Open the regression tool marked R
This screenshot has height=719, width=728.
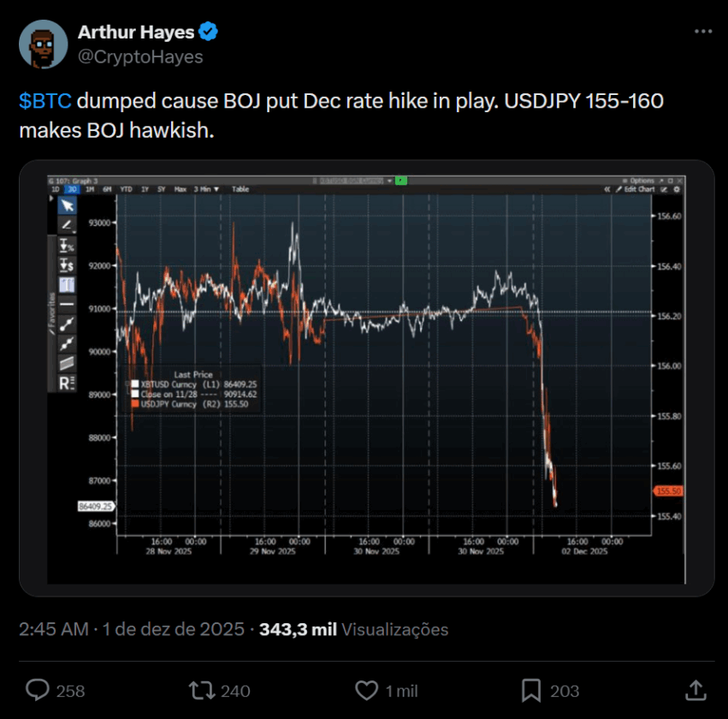click(67, 382)
